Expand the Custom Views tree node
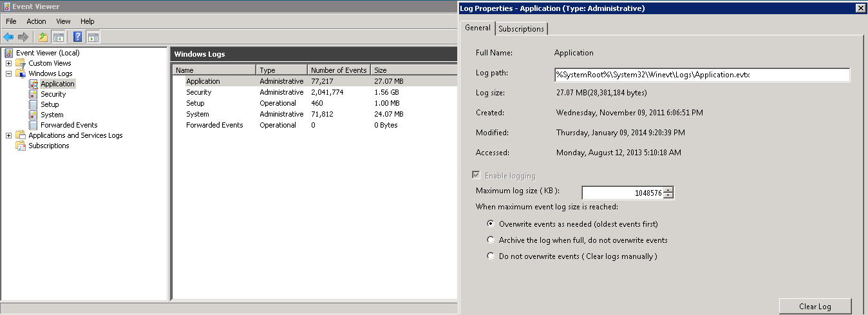The height and width of the screenshot is (315, 868). pyautogui.click(x=8, y=63)
